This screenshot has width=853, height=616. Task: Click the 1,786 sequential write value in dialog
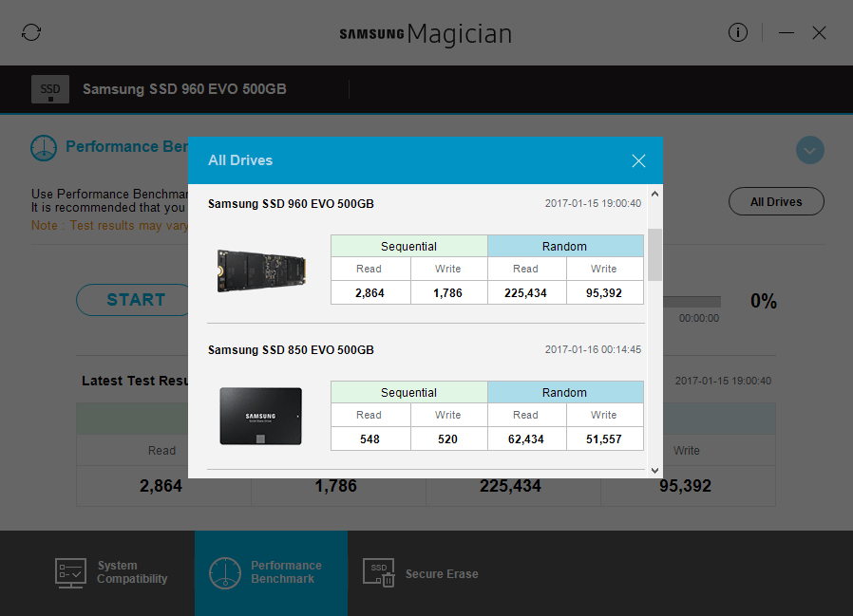click(x=447, y=293)
